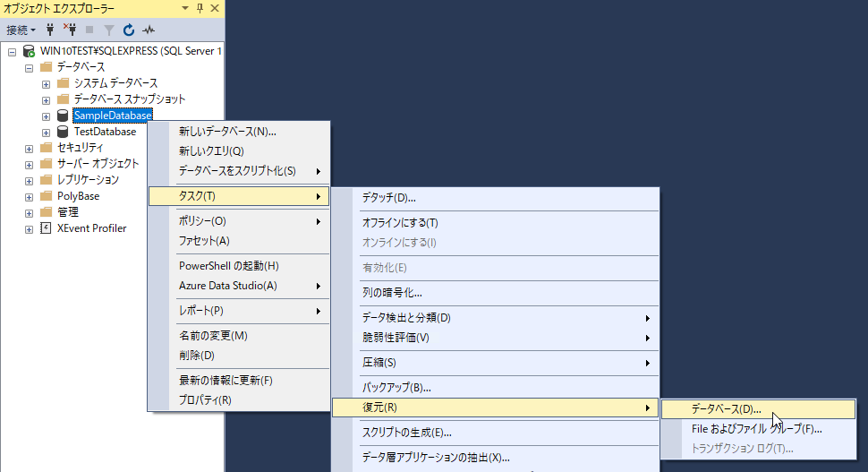868x472 pixels.
Task: Open データ検出と分類(D) submenu
Action: point(496,318)
